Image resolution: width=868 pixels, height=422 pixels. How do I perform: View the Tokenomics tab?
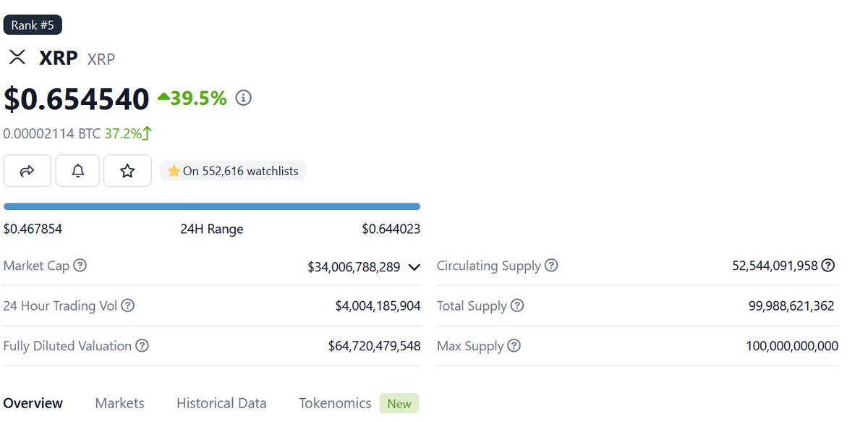pos(335,403)
